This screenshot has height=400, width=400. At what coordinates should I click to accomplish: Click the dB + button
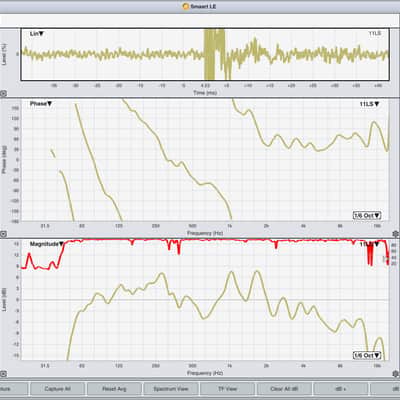[341, 389]
